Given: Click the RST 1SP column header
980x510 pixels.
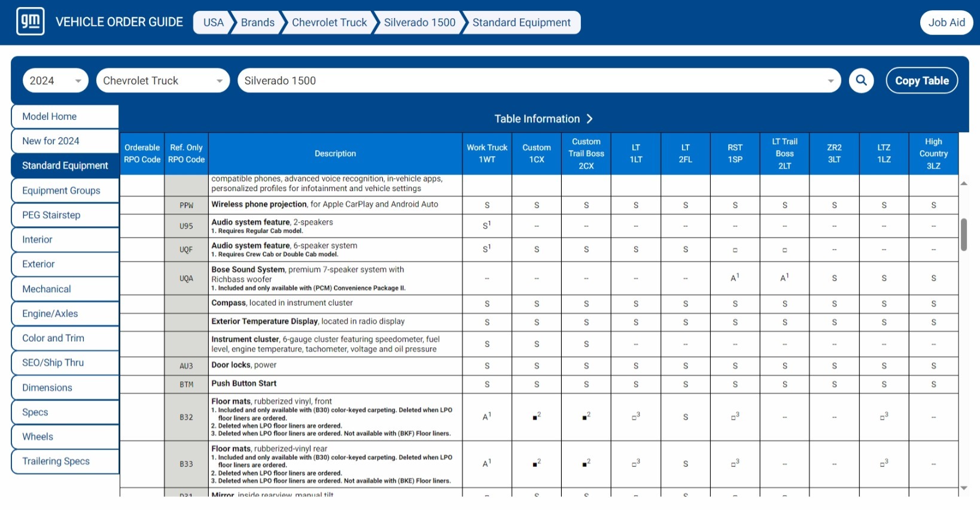Looking at the screenshot, I should [x=735, y=154].
